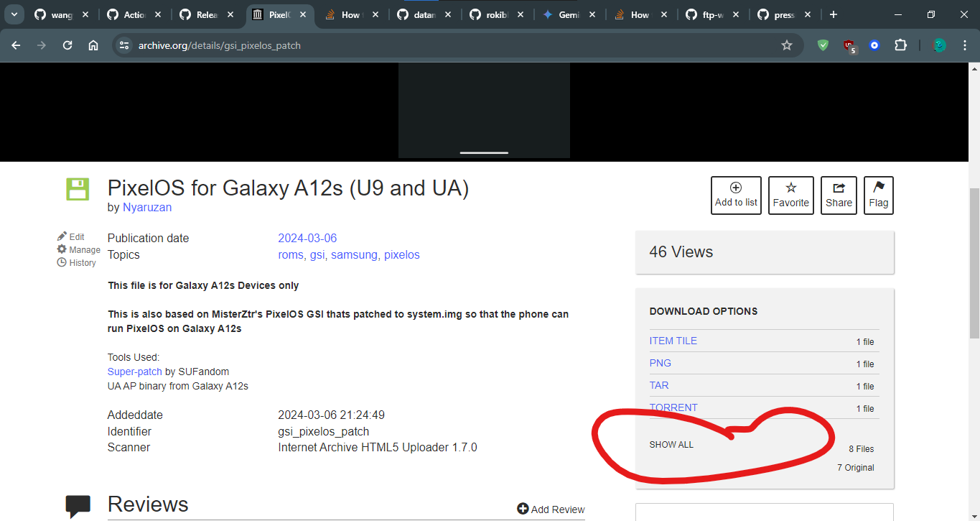Browse the 'roms' topic

coord(291,254)
